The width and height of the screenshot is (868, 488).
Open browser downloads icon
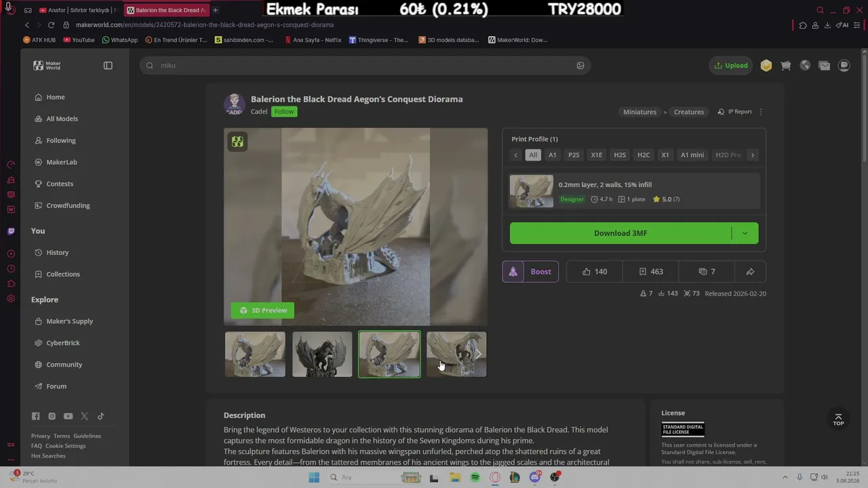tap(827, 25)
